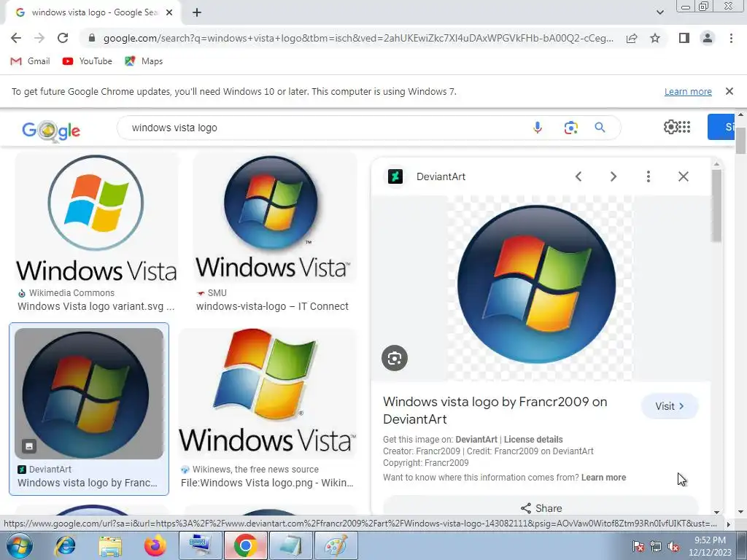Open Google apps grid

point(684,127)
